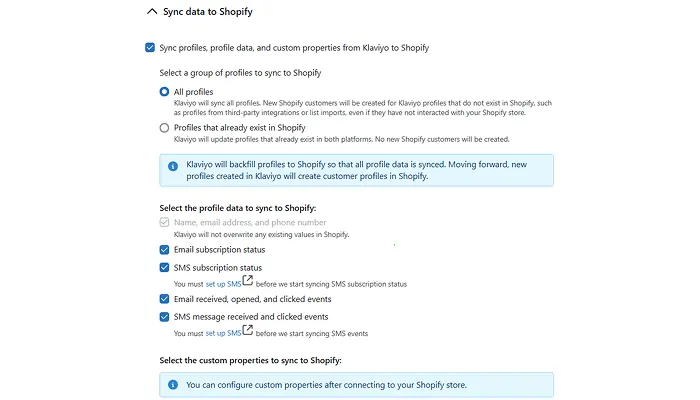
Task: Uncheck Email subscription status
Action: (165, 250)
